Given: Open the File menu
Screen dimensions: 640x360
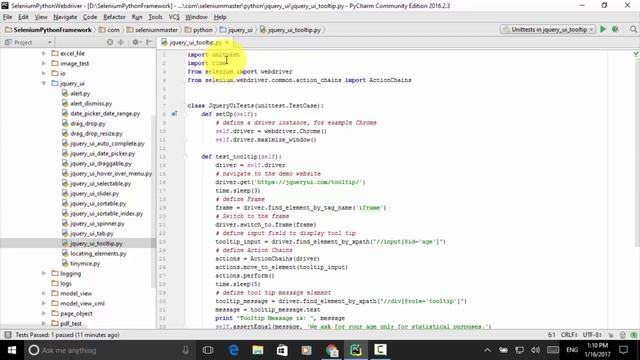Looking at the screenshot, I should tap(7, 17).
